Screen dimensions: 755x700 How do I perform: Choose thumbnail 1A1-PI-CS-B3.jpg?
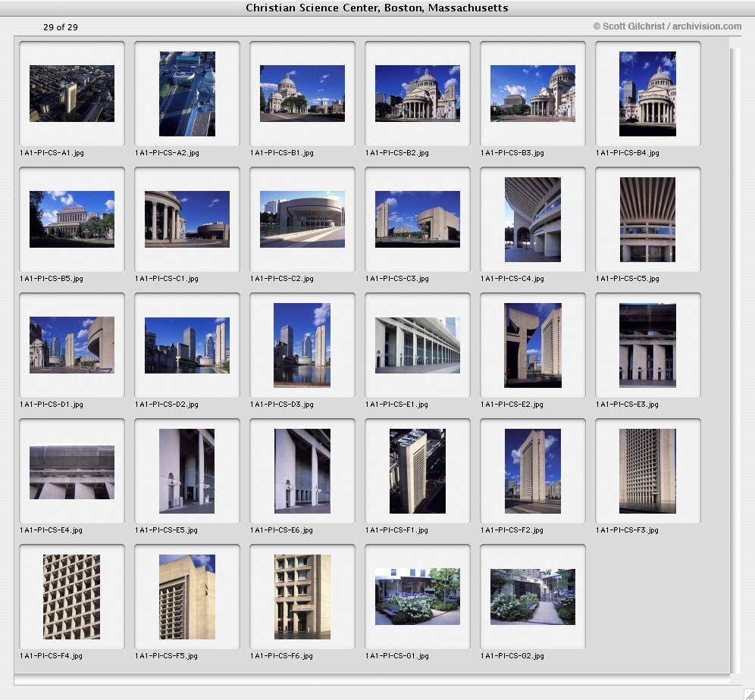point(533,93)
